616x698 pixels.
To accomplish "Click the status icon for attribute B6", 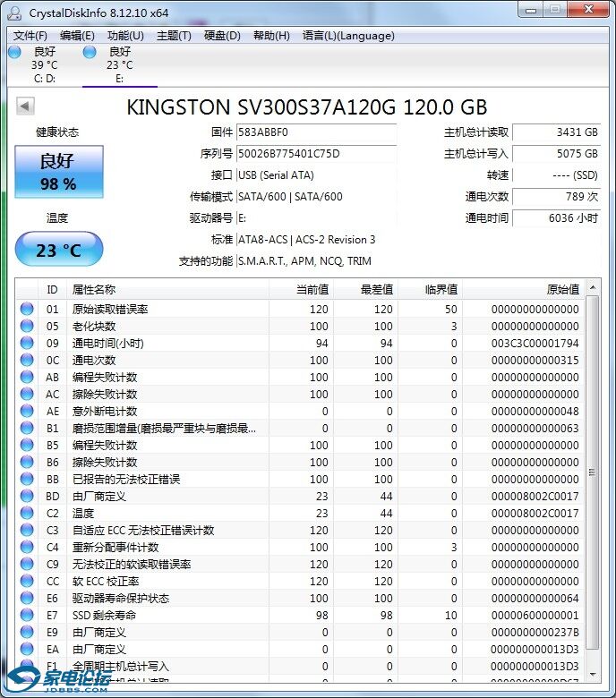I will point(27,462).
